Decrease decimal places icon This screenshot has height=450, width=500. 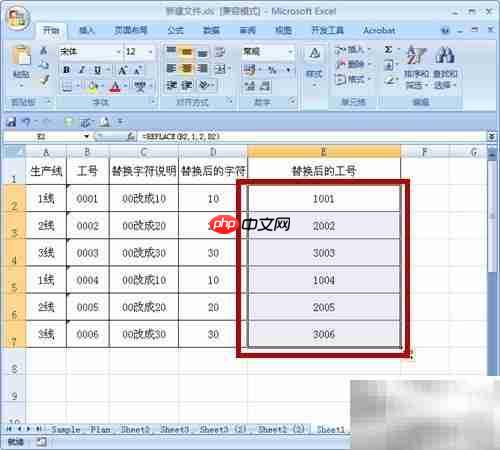[265, 86]
